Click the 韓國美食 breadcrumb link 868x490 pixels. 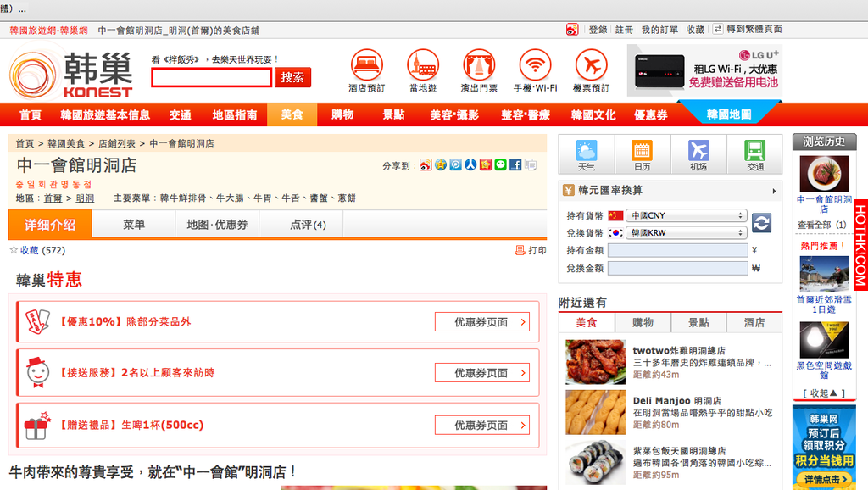coord(66,143)
